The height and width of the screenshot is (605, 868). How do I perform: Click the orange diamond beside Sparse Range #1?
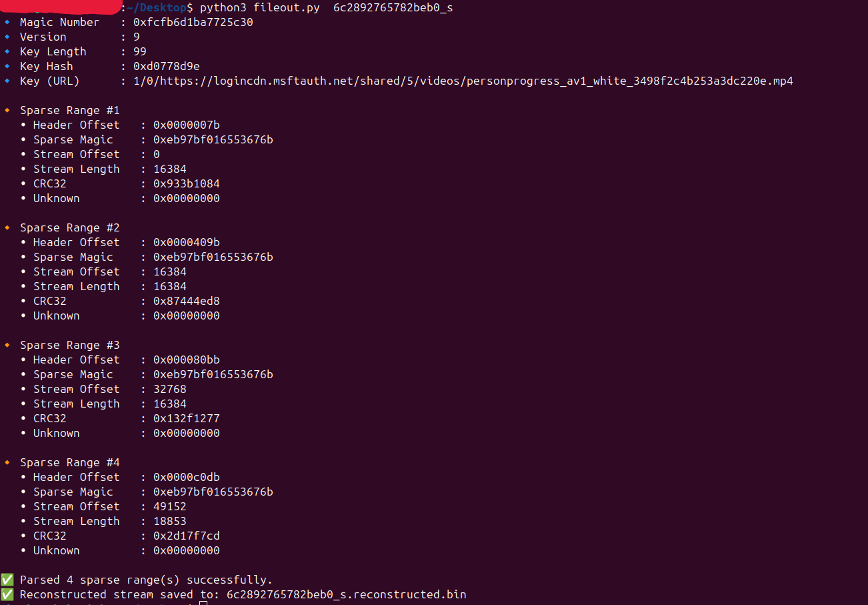(x=7, y=111)
